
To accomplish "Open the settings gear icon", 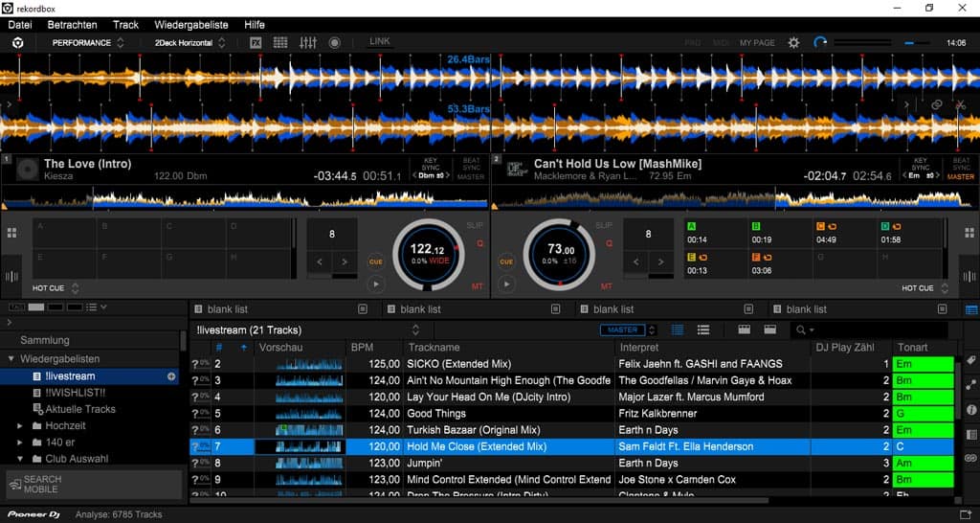I will point(793,42).
